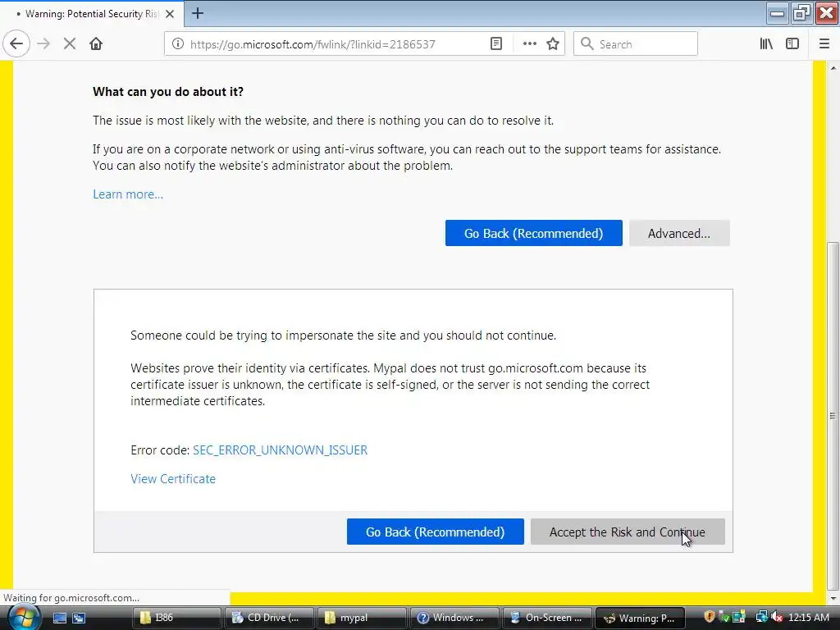Click Accept the Risk and Continue

tap(628, 532)
